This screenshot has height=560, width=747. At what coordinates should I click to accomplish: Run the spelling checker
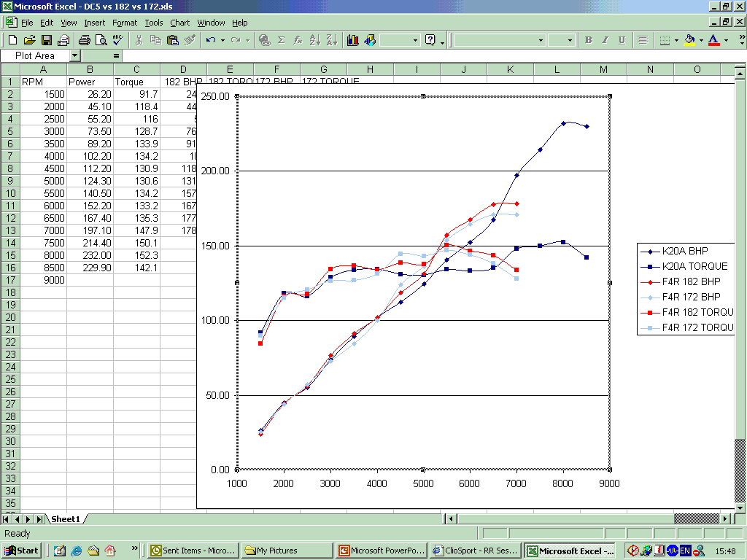[x=117, y=40]
